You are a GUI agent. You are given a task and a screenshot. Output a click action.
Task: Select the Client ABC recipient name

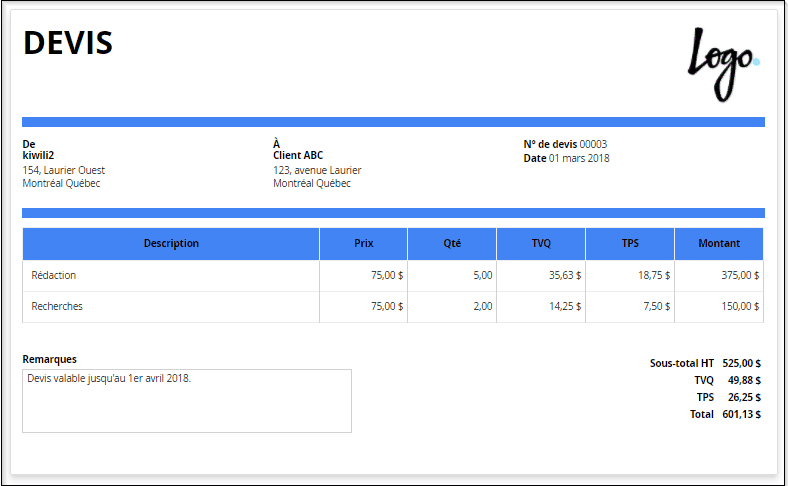[x=298, y=156]
